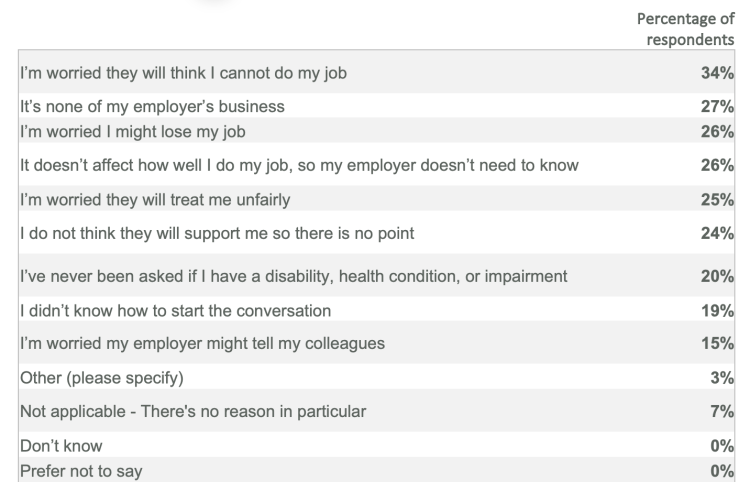Click 'I didn't know how to start the conversation'
Image resolution: width=750 pixels, height=504 pixels.
[176, 311]
